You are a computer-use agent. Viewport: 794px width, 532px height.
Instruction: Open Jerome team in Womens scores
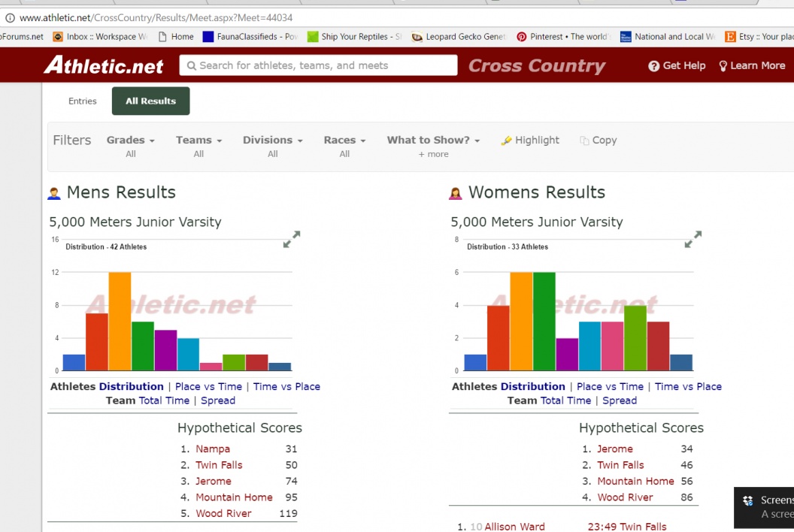(x=615, y=449)
